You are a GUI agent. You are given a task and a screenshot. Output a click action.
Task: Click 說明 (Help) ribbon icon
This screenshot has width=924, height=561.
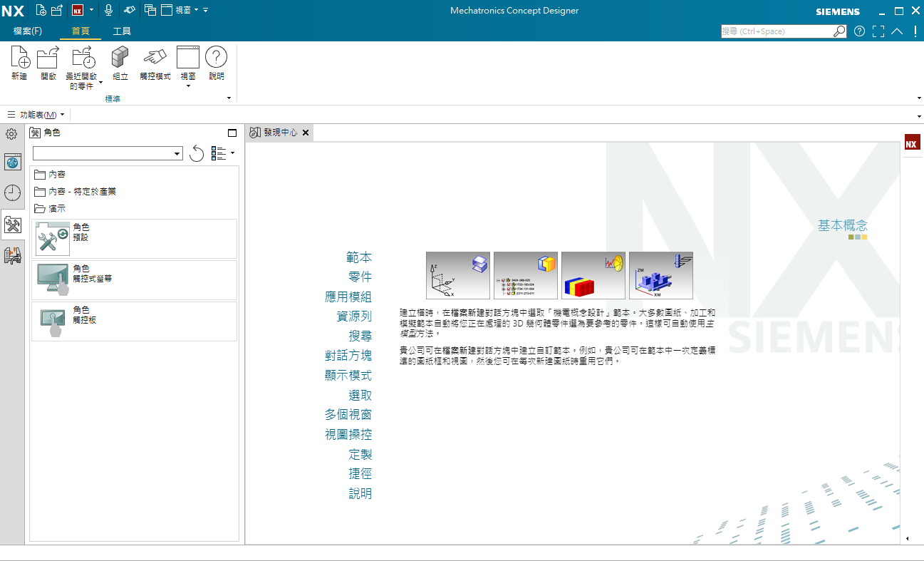pyautogui.click(x=217, y=63)
